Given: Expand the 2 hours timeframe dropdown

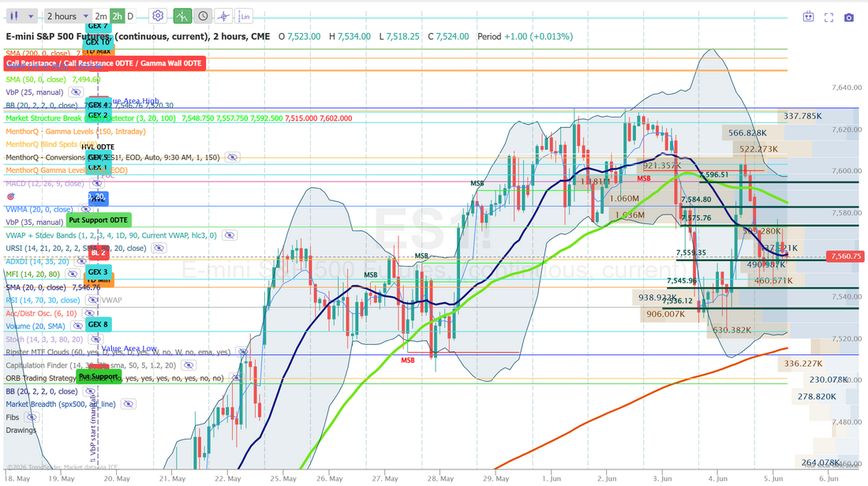Looking at the screenshot, I should [x=68, y=16].
